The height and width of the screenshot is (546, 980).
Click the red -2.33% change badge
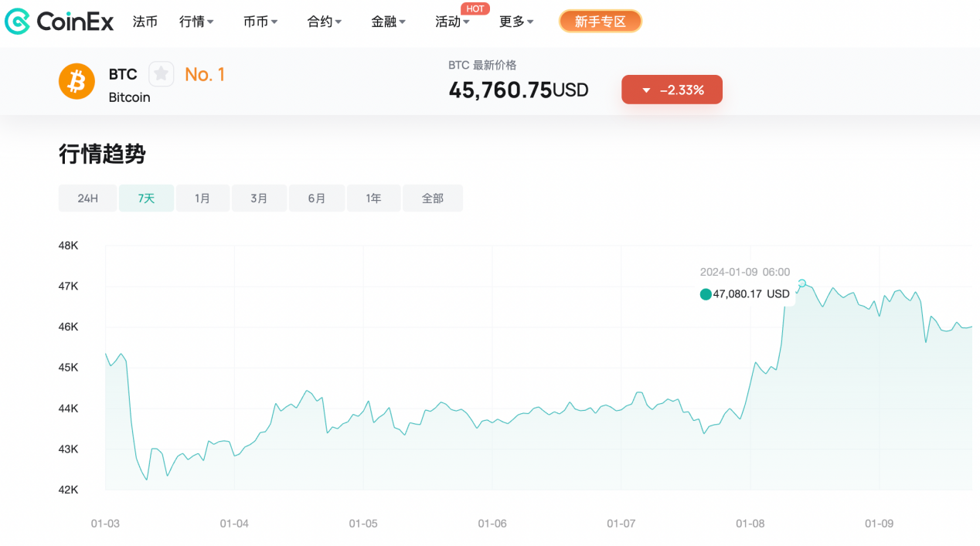pos(672,90)
